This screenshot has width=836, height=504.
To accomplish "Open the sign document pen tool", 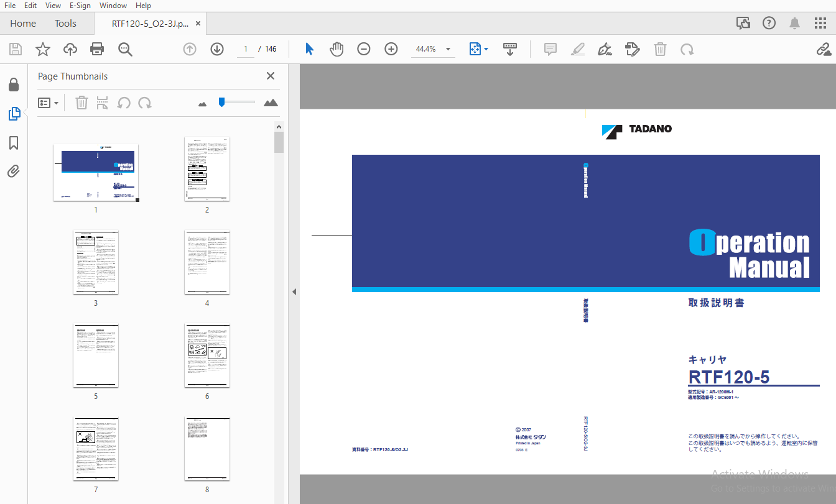I will coord(605,49).
